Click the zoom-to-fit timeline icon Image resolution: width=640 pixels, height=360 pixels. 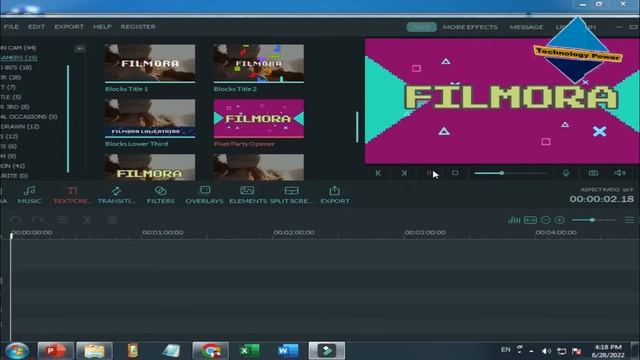[530, 220]
